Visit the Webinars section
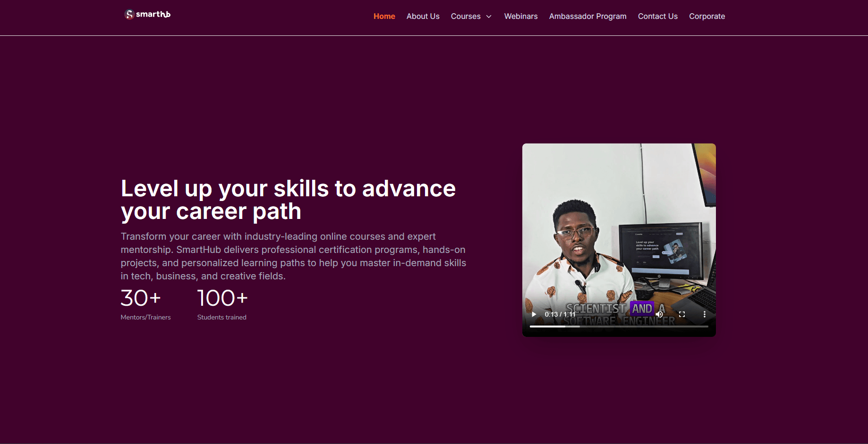Image resolution: width=868 pixels, height=444 pixels. click(x=520, y=16)
